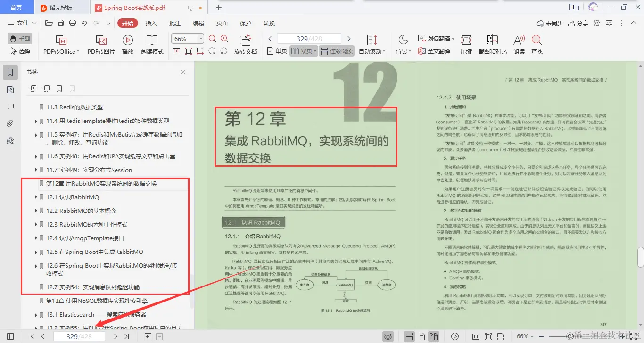Start 查找 search in the document

(537, 44)
